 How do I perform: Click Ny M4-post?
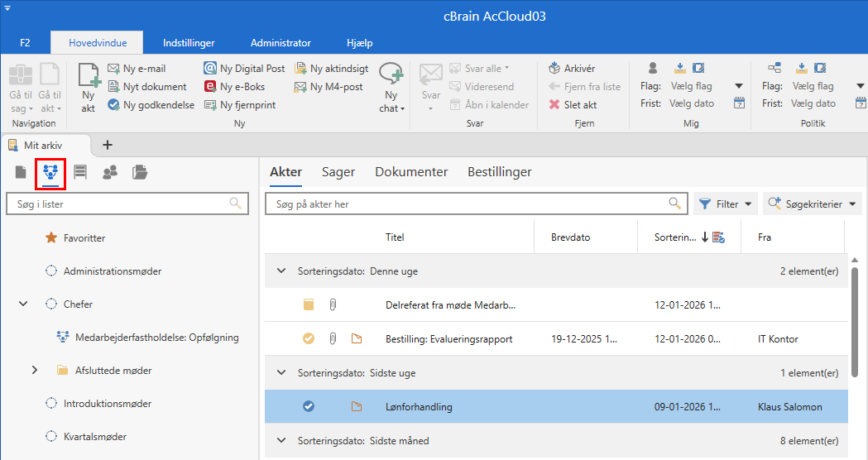click(x=328, y=87)
